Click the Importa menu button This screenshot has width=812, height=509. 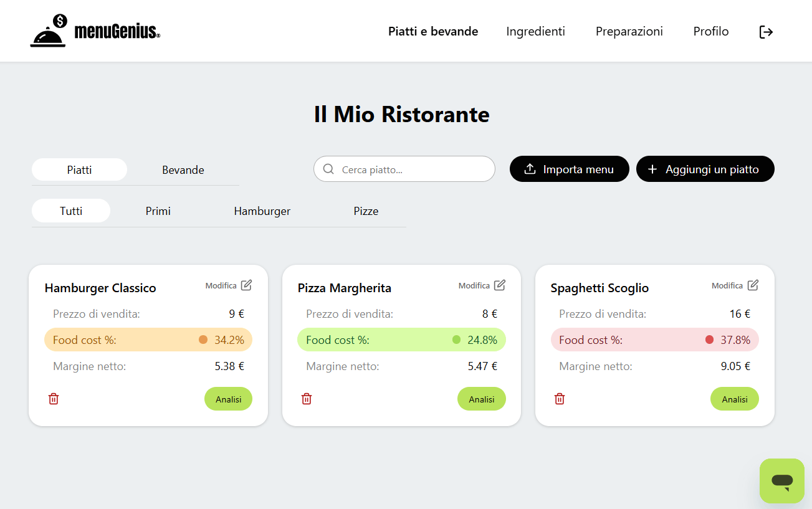(x=569, y=169)
